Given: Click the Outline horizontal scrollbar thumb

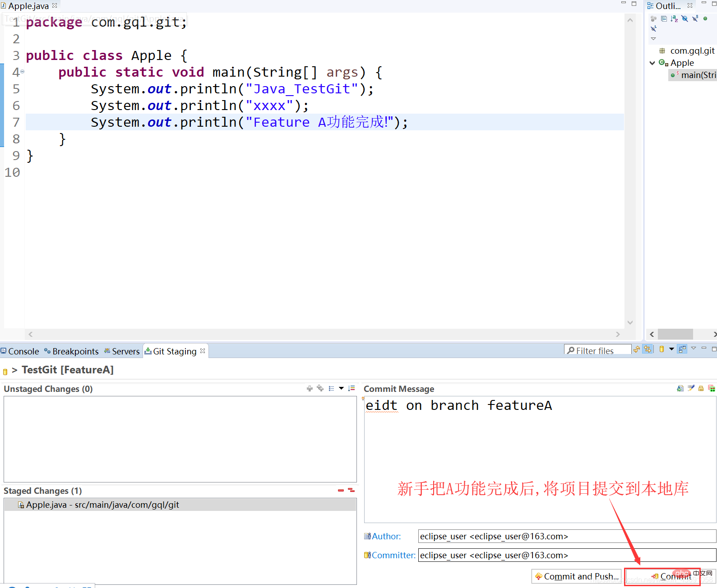Looking at the screenshot, I should point(675,334).
